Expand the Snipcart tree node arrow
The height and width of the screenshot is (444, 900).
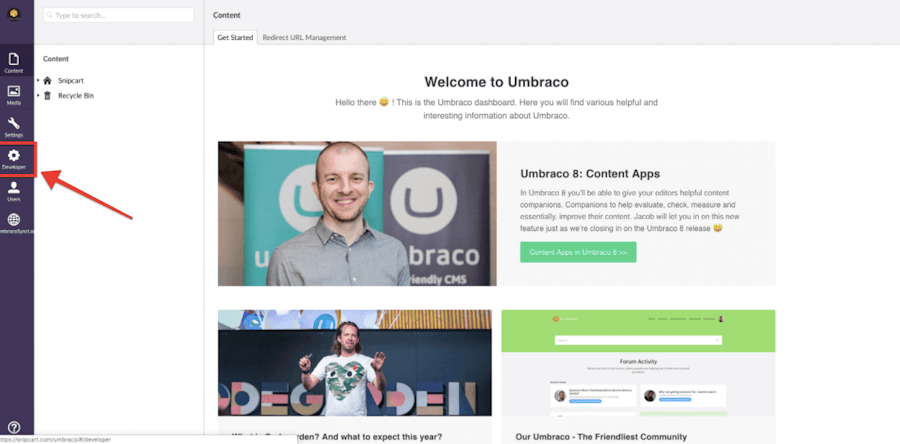click(x=38, y=80)
